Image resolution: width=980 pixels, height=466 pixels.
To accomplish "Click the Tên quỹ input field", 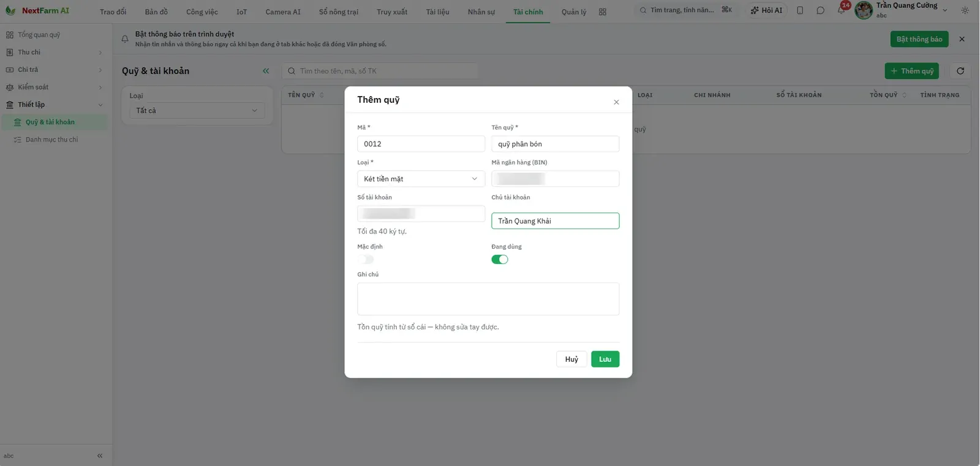I will (555, 144).
